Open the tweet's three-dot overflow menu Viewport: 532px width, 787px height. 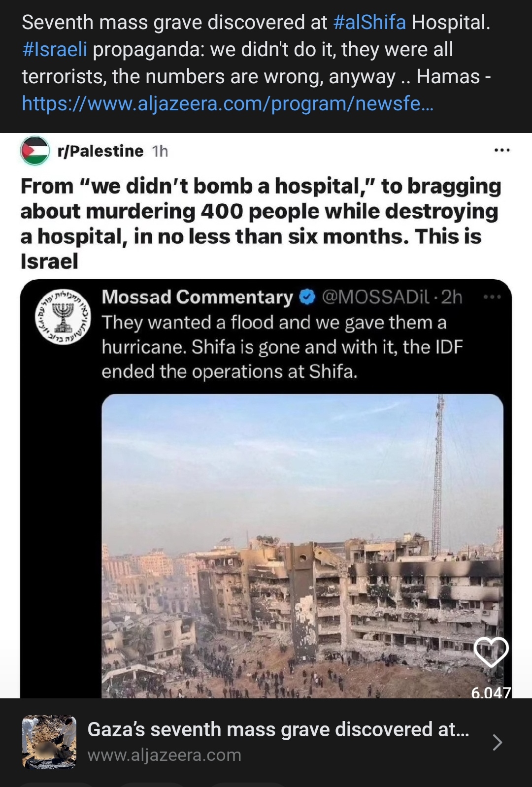tap(492, 297)
